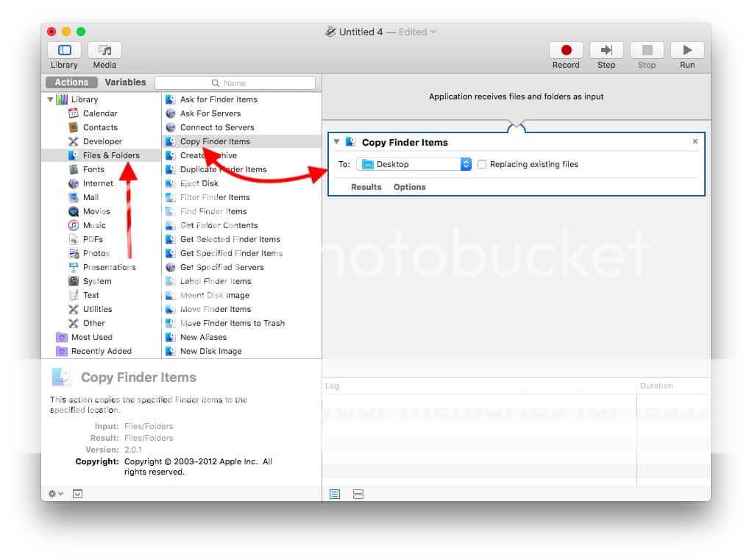The width and height of the screenshot is (752, 560).
Task: Show Options of Copy Finder Items
Action: tap(410, 187)
